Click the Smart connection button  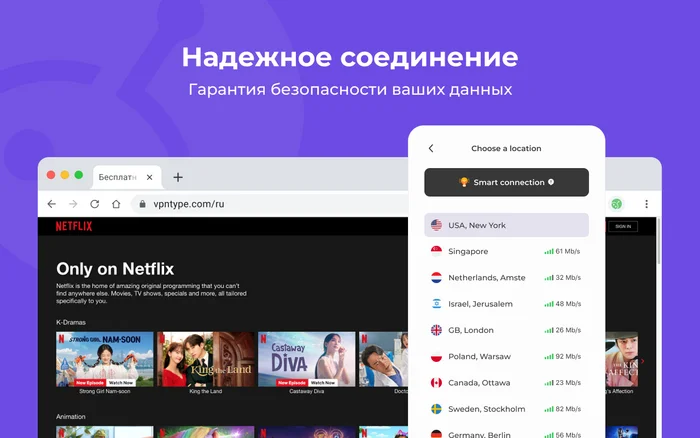506,182
